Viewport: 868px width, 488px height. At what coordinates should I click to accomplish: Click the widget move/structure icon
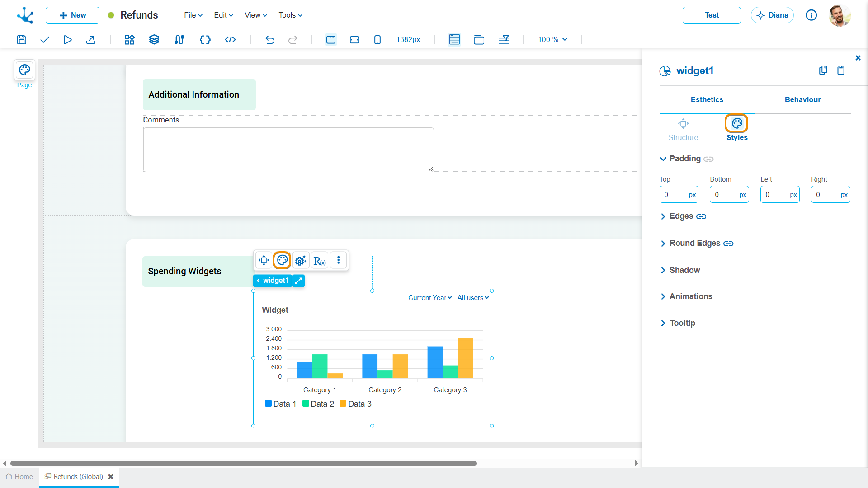pyautogui.click(x=264, y=260)
